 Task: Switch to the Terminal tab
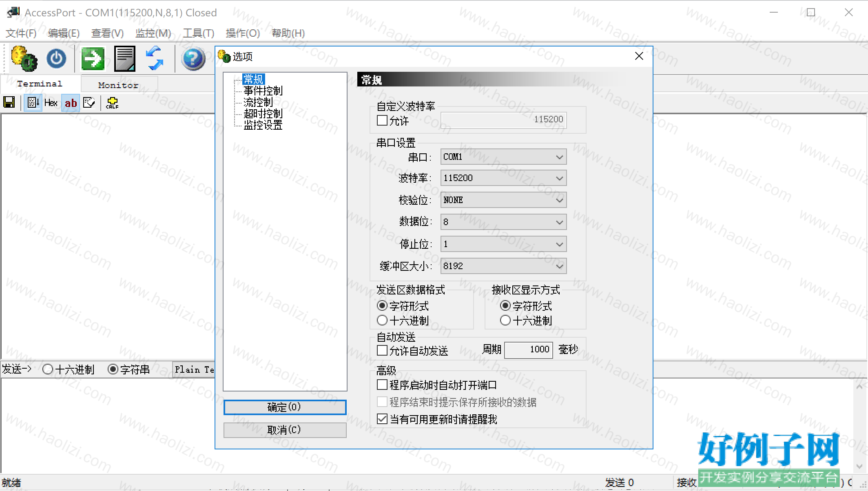point(40,84)
